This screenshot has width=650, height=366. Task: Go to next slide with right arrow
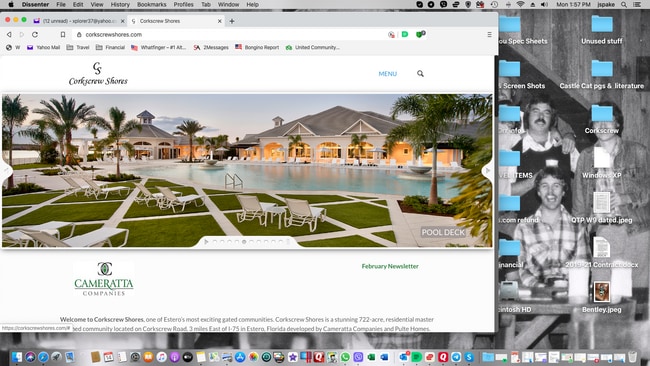[x=488, y=170]
